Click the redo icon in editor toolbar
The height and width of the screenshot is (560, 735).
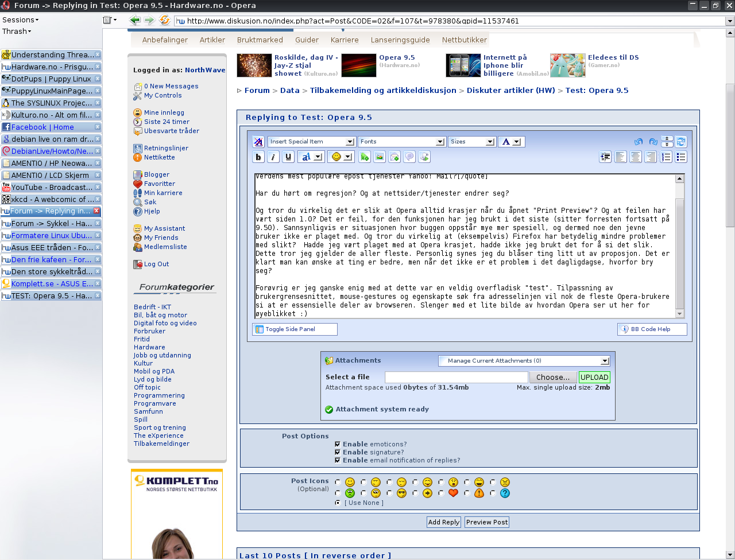653,142
